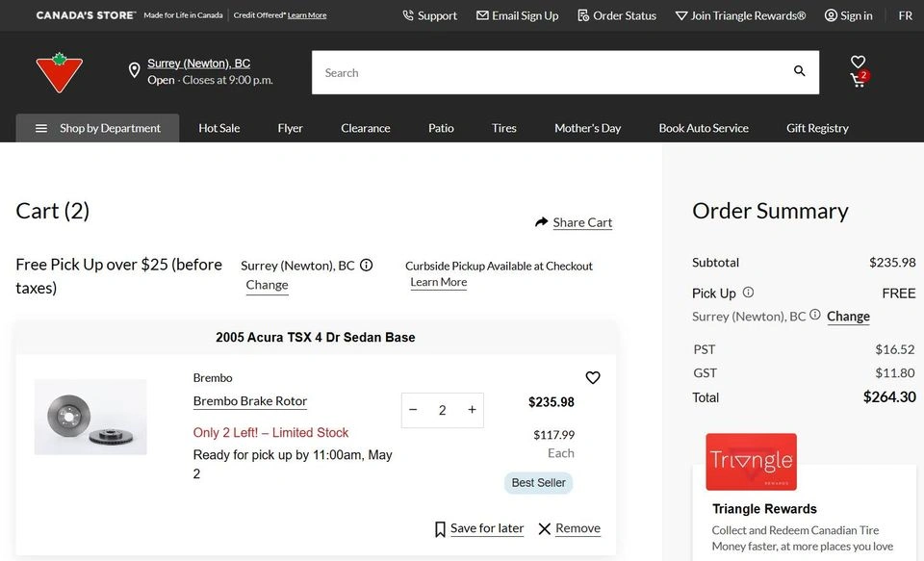Screen dimensions: 924x561
Task: Open Book Auto Service menu item
Action: 704,128
